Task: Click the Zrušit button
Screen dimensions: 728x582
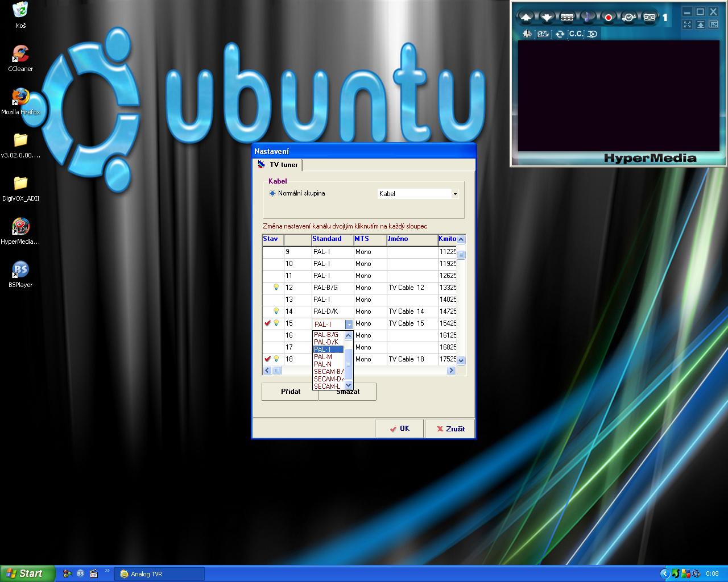Action: pos(450,429)
